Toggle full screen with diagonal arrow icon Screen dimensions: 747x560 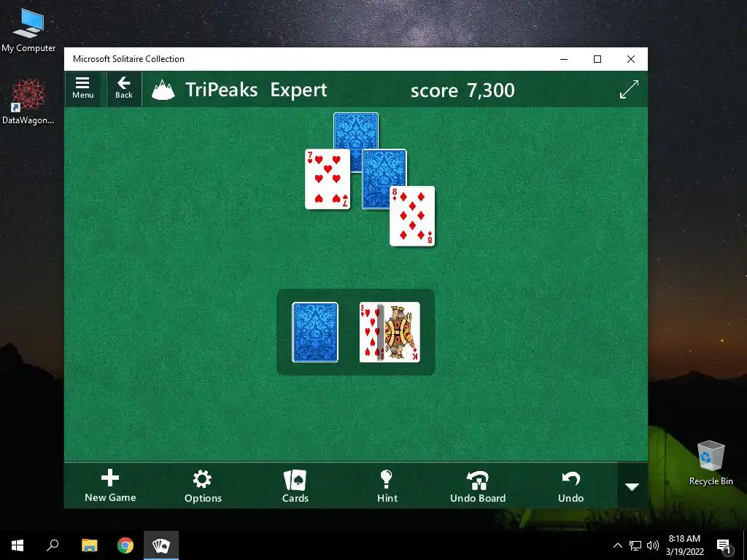pos(629,89)
